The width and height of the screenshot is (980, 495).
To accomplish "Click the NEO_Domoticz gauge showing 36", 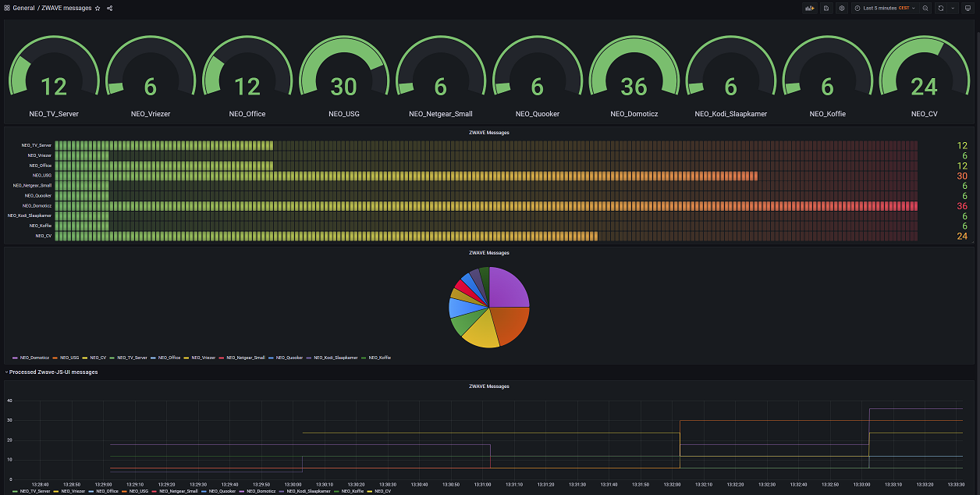I will pos(634,78).
